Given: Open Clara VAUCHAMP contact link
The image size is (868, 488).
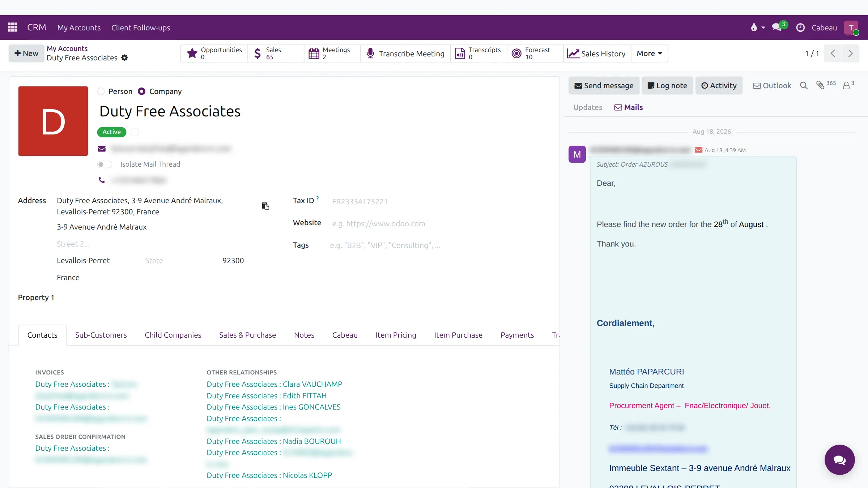Looking at the screenshot, I should [275, 384].
